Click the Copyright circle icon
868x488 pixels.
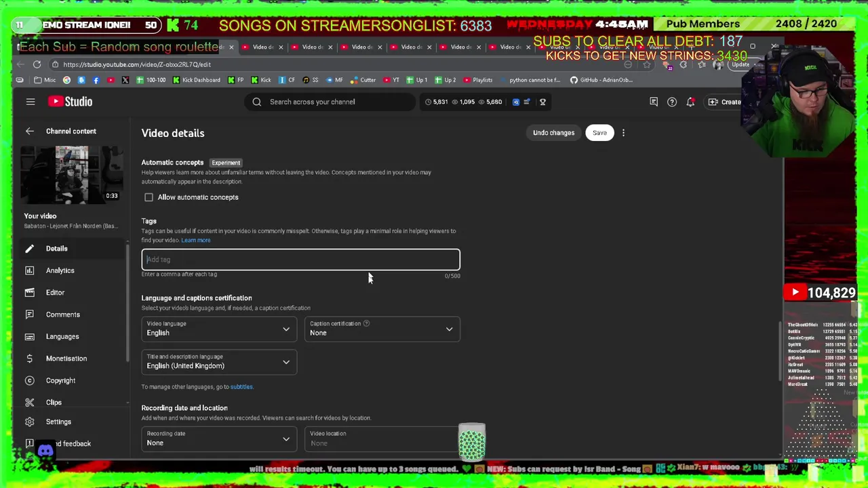pyautogui.click(x=29, y=381)
